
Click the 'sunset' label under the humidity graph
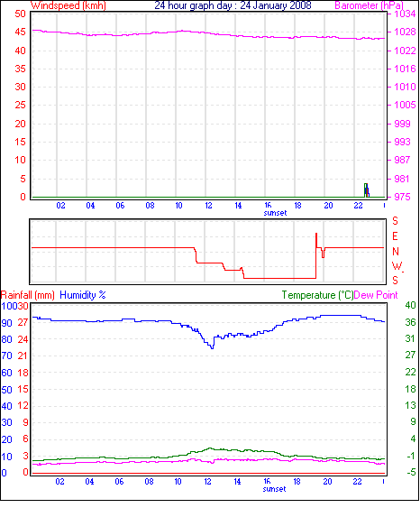(274, 489)
